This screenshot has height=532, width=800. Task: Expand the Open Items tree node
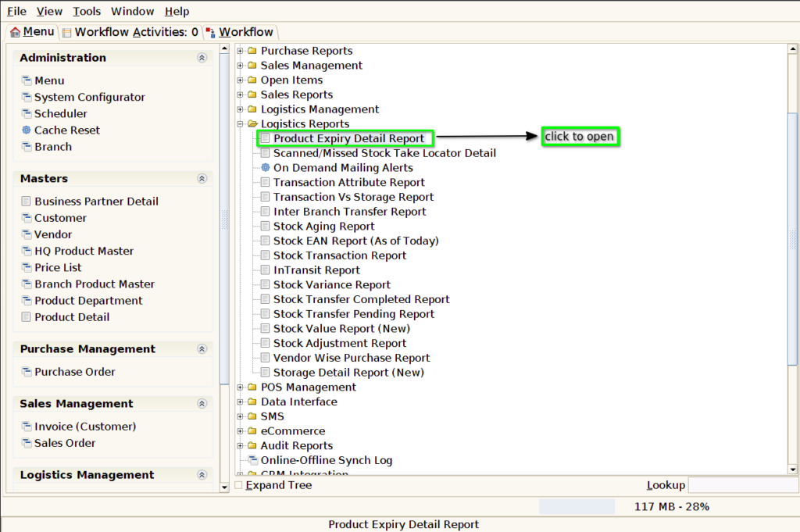[241, 80]
